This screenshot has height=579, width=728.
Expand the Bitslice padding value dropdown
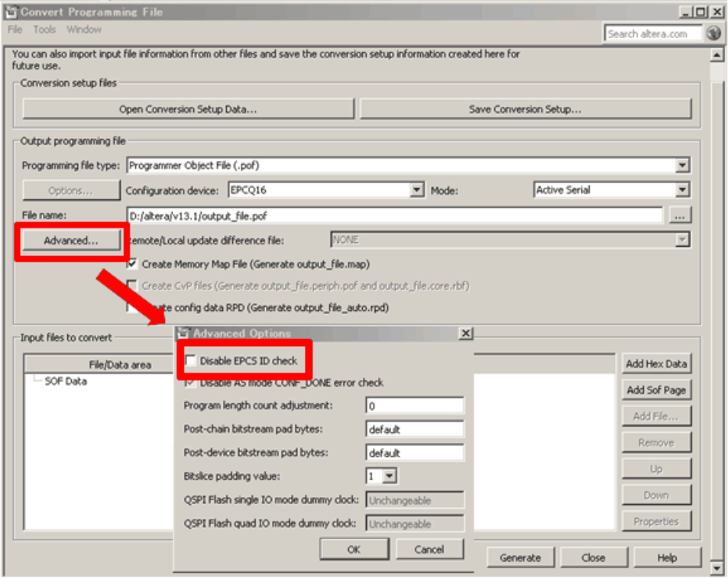pyautogui.click(x=389, y=477)
